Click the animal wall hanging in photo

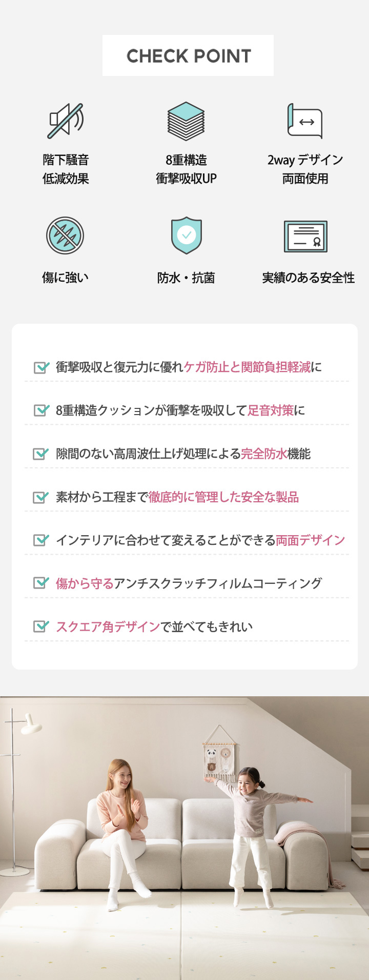pos(221,752)
